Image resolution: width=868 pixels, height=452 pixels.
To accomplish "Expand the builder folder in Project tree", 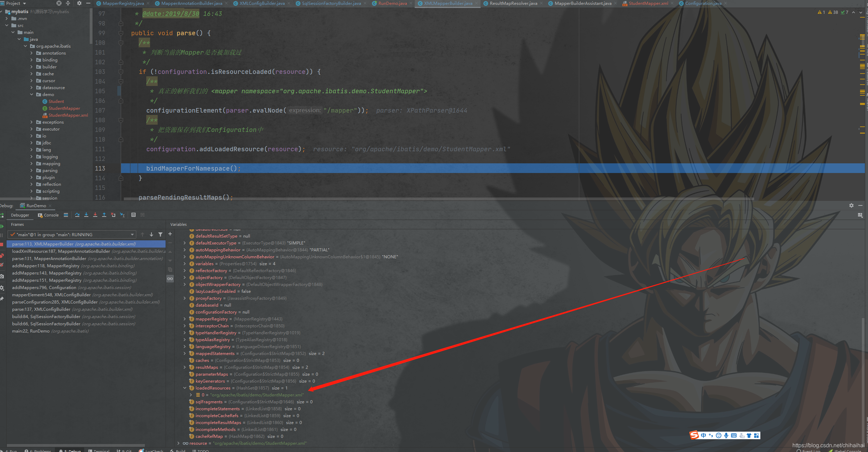I will click(x=31, y=67).
